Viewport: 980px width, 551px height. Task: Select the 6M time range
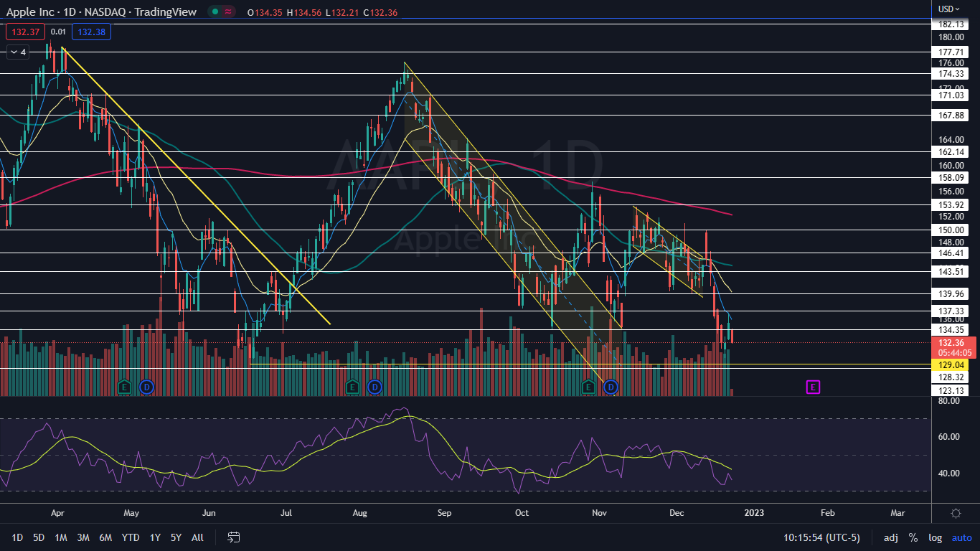click(x=105, y=537)
